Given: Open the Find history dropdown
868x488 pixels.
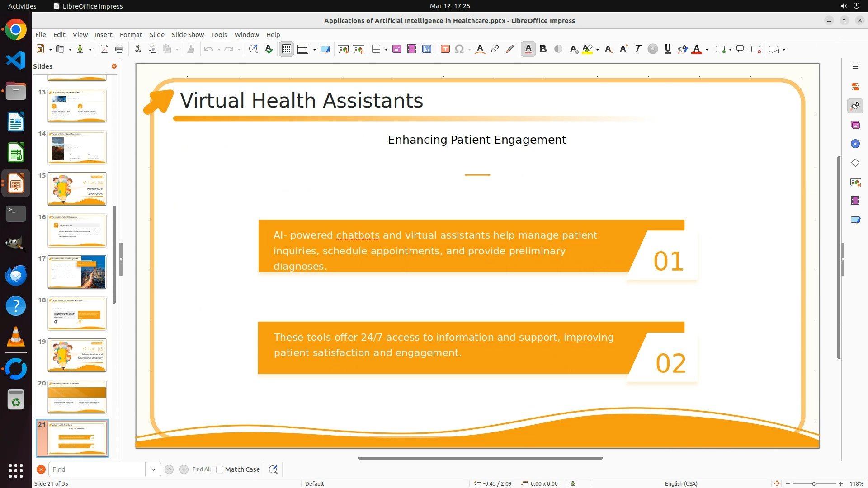Looking at the screenshot, I should pos(153,469).
